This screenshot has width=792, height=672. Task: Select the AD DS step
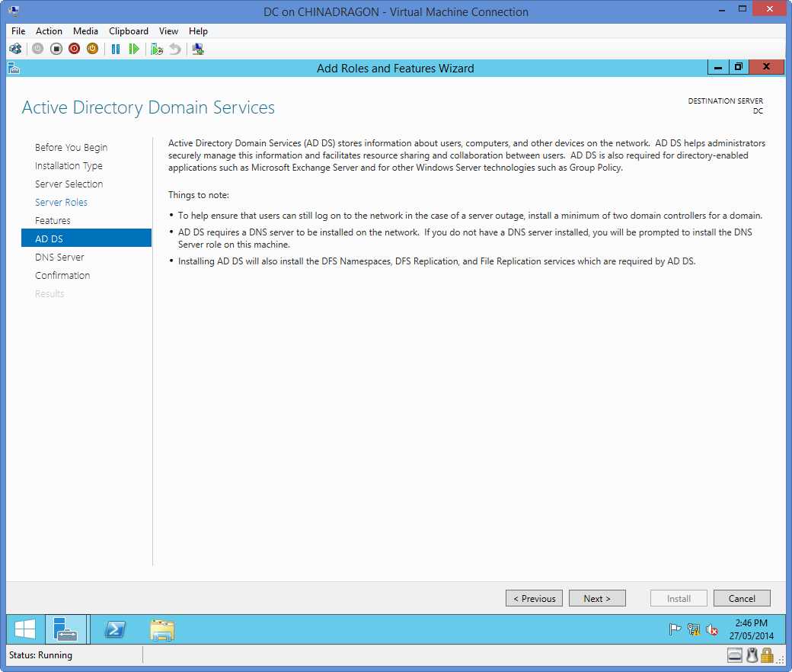point(86,238)
